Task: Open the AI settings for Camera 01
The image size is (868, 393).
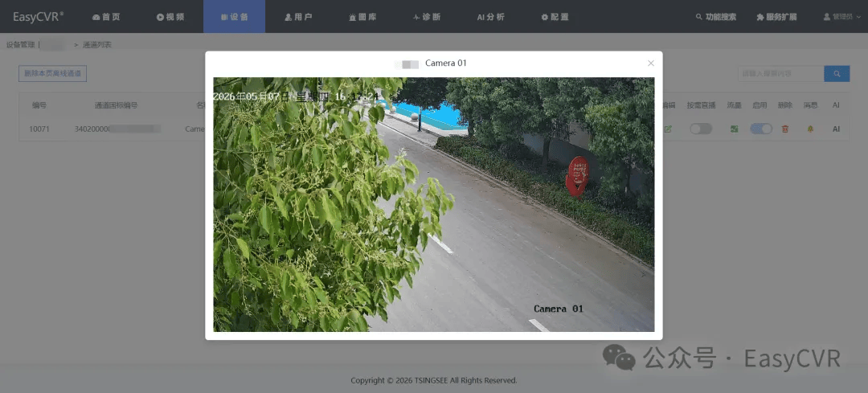Action: [x=836, y=129]
